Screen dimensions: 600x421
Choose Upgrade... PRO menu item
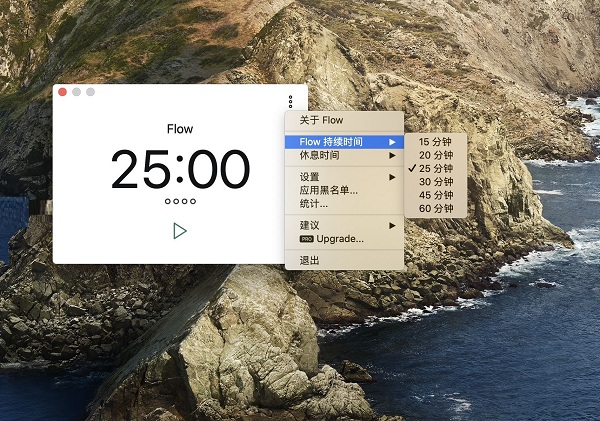coord(344,239)
